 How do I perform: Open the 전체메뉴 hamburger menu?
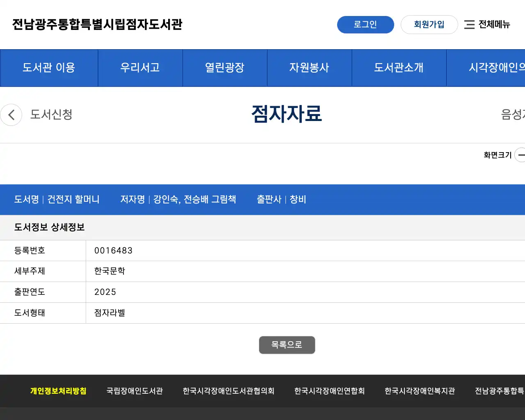click(487, 25)
